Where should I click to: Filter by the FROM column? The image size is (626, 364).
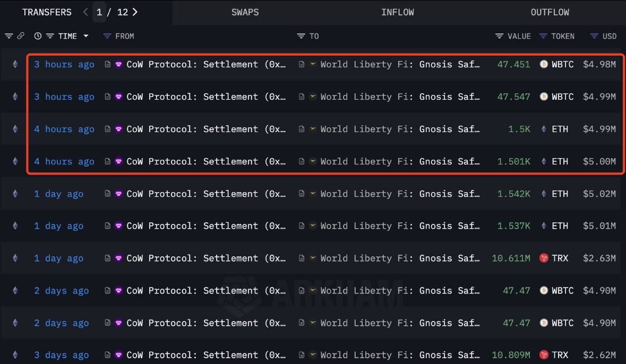pyautogui.click(x=107, y=36)
